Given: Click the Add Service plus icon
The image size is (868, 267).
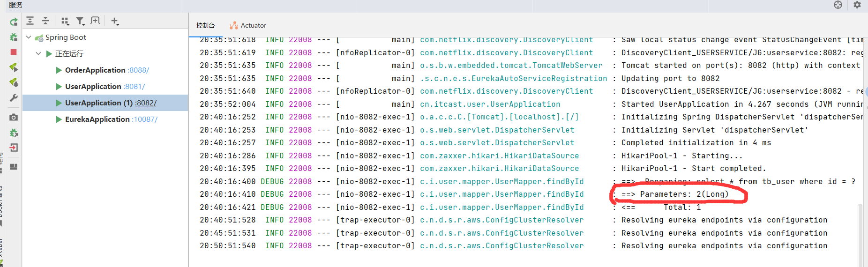Looking at the screenshot, I should click(x=115, y=21).
